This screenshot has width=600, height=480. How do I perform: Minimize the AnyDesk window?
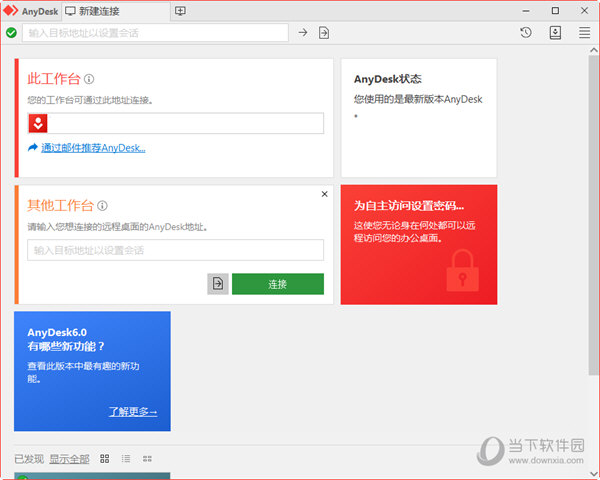[526, 11]
